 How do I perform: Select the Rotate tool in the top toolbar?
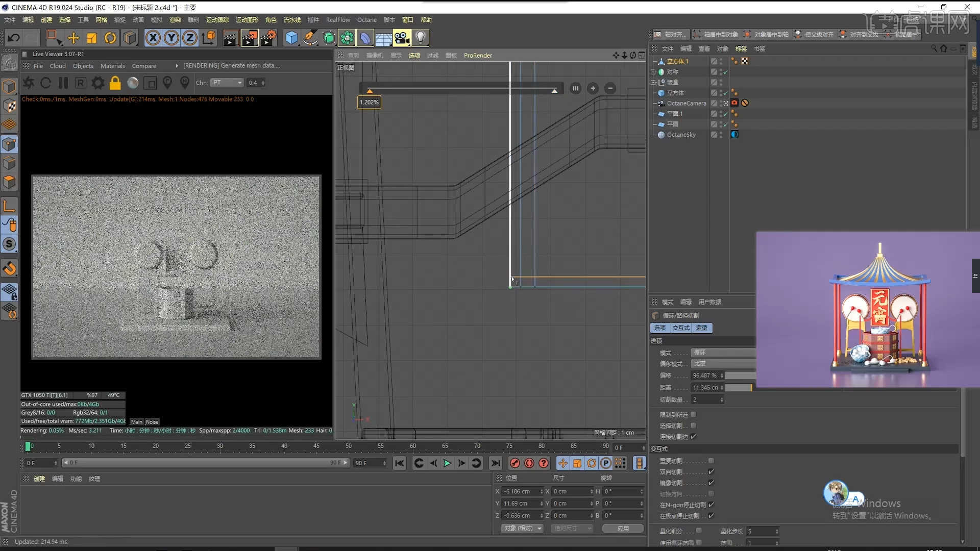pyautogui.click(x=110, y=38)
